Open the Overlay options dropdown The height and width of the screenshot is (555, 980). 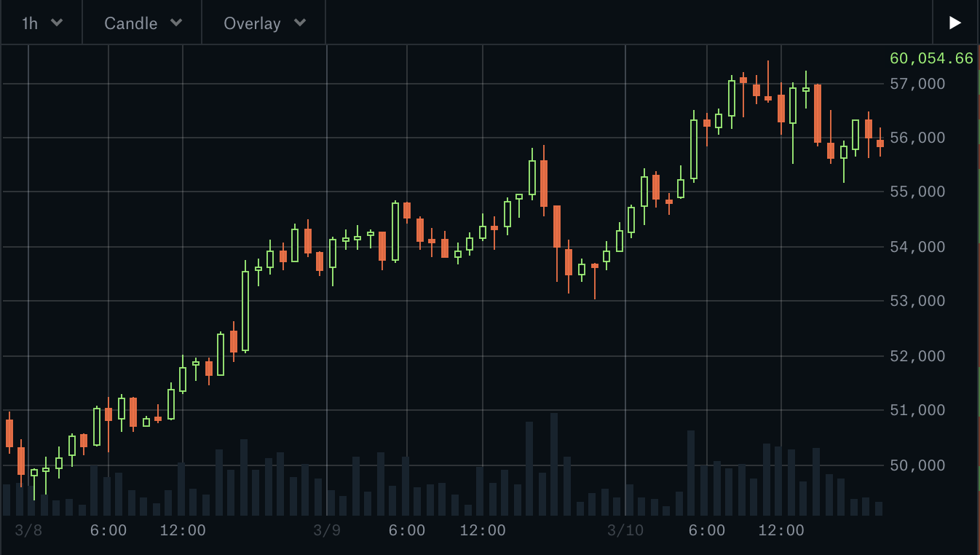(264, 23)
